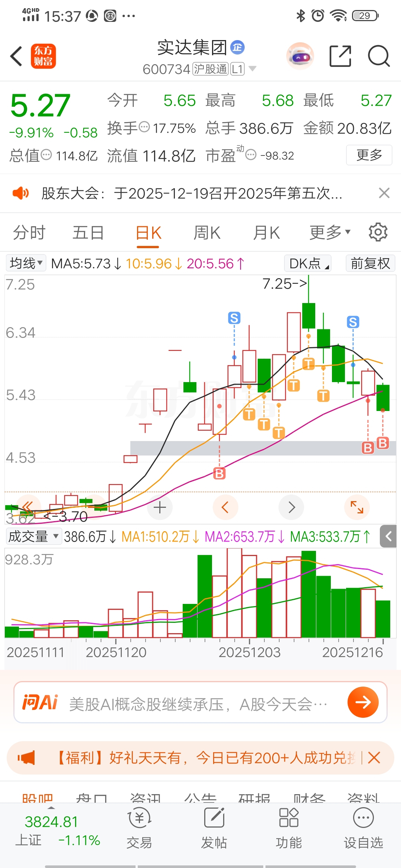Switch to 周K chart tab
Screen dimensions: 401x868
coord(207,233)
